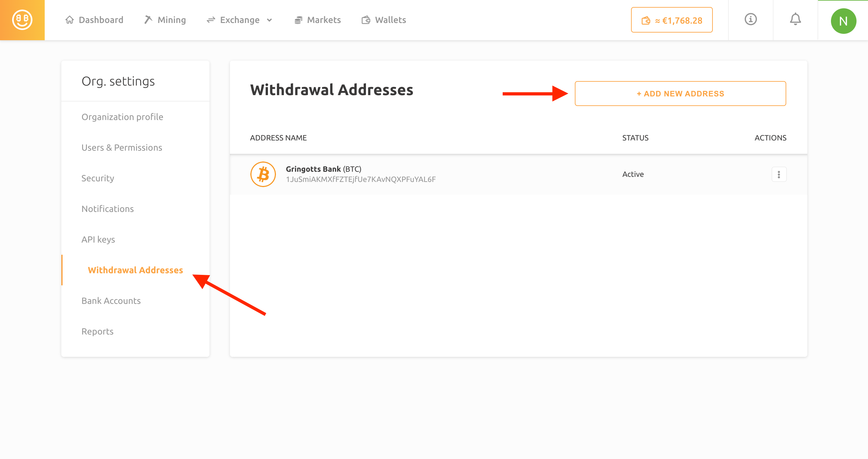
Task: Open the Bank Accounts settings section
Action: pos(111,301)
